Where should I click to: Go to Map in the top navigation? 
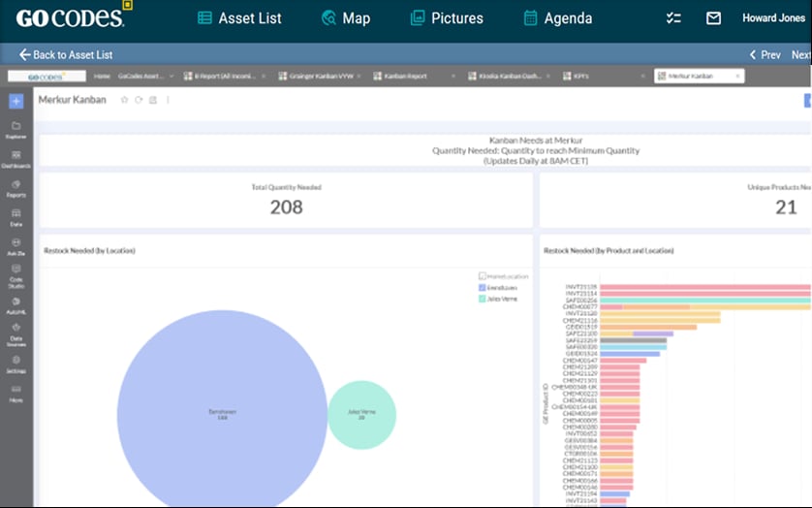click(344, 18)
